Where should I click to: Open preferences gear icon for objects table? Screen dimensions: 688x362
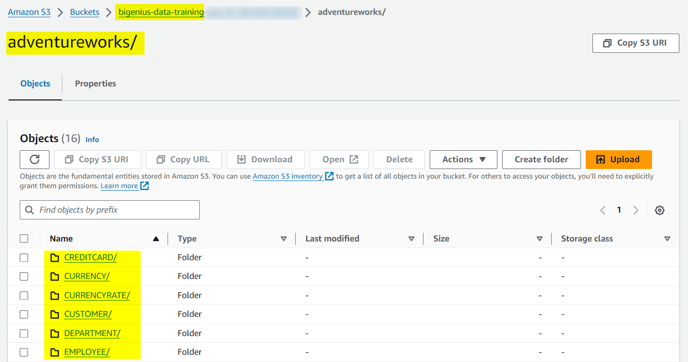[x=659, y=210]
